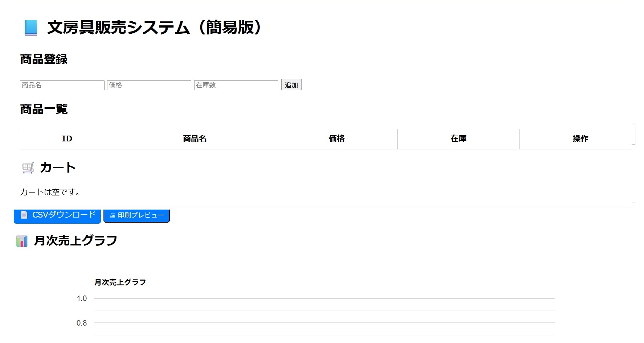This screenshot has width=644, height=343.
Task: Click the 0.8 y-axis label
Action: pyautogui.click(x=82, y=323)
